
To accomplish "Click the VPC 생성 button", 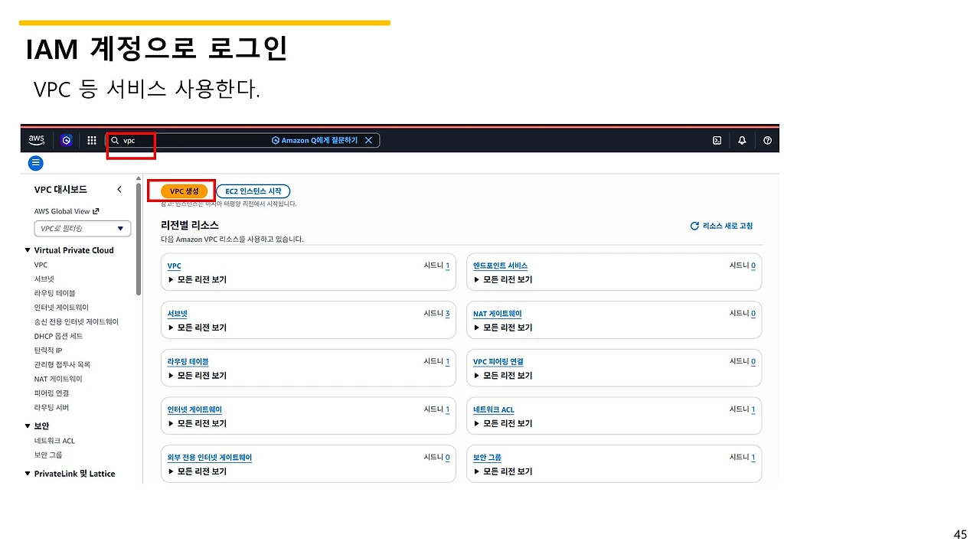I will click(x=184, y=191).
